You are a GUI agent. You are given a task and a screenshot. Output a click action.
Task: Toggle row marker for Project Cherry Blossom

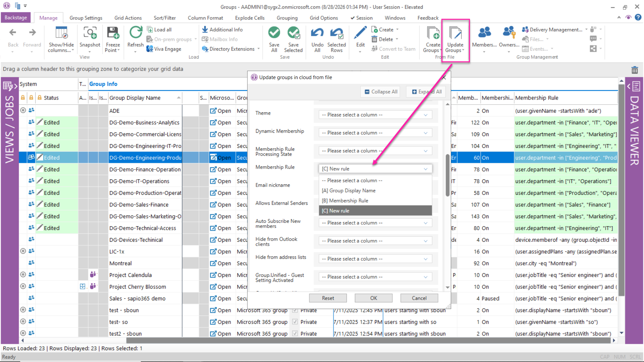[23, 286]
